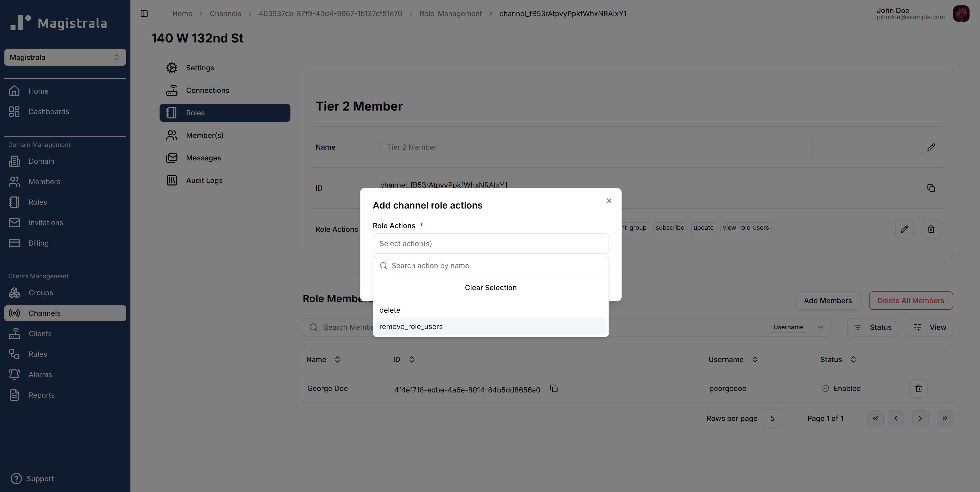This screenshot has height=492, width=980.
Task: Copy George Doe's member ID
Action: 554,388
